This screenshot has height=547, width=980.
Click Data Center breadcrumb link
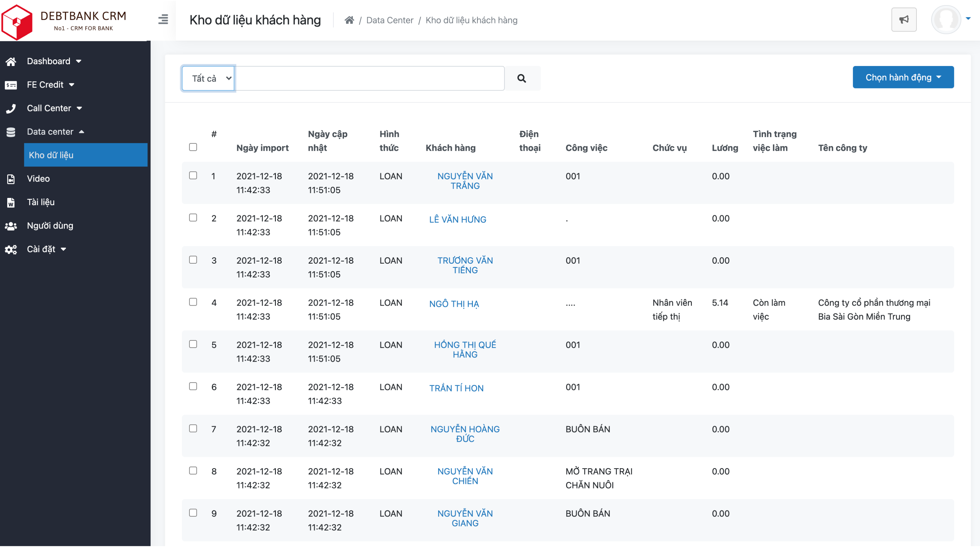tap(390, 20)
